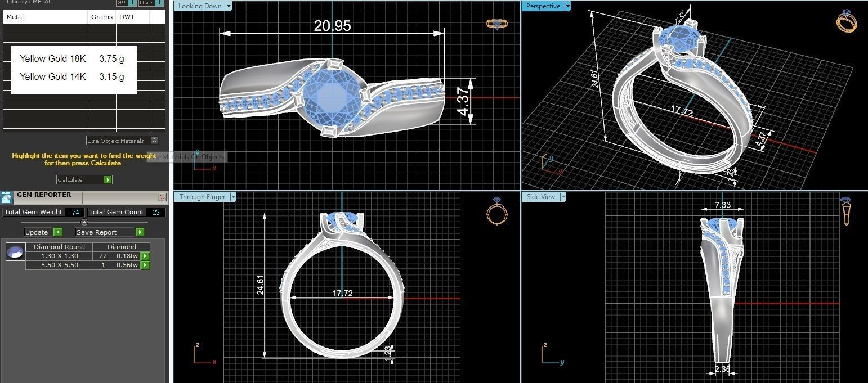Click ring orientation icon in Perspective view
Viewport: 868px width, 383px height.
point(846,21)
